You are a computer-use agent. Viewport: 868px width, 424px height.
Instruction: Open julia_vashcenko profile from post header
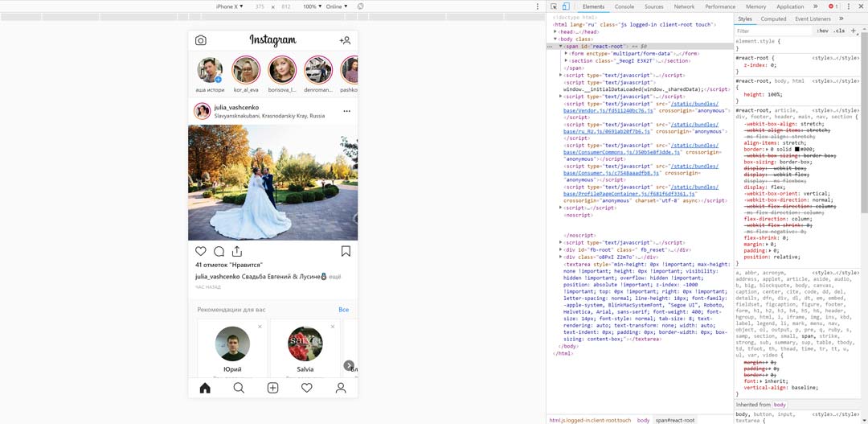tap(236, 107)
